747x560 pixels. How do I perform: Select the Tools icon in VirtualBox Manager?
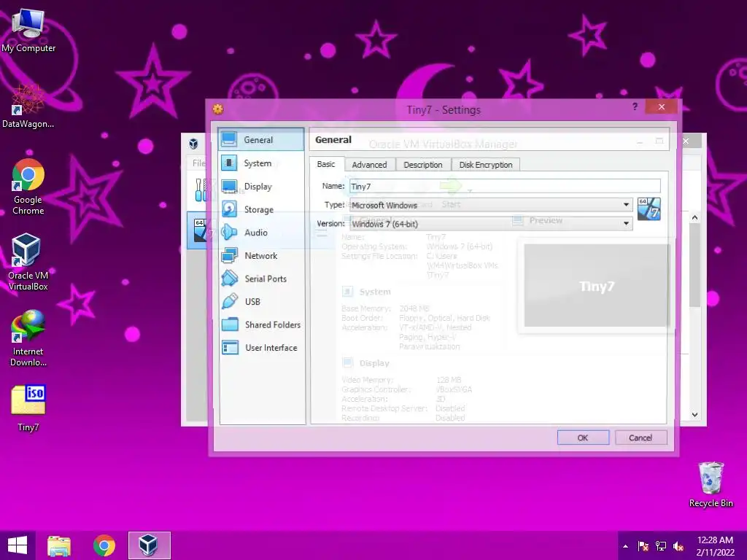[201, 190]
